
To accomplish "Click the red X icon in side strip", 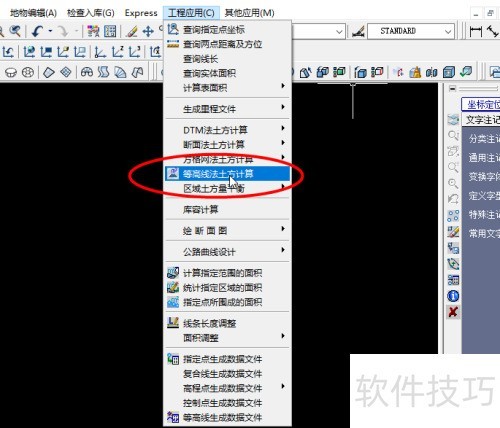I will click(x=453, y=312).
